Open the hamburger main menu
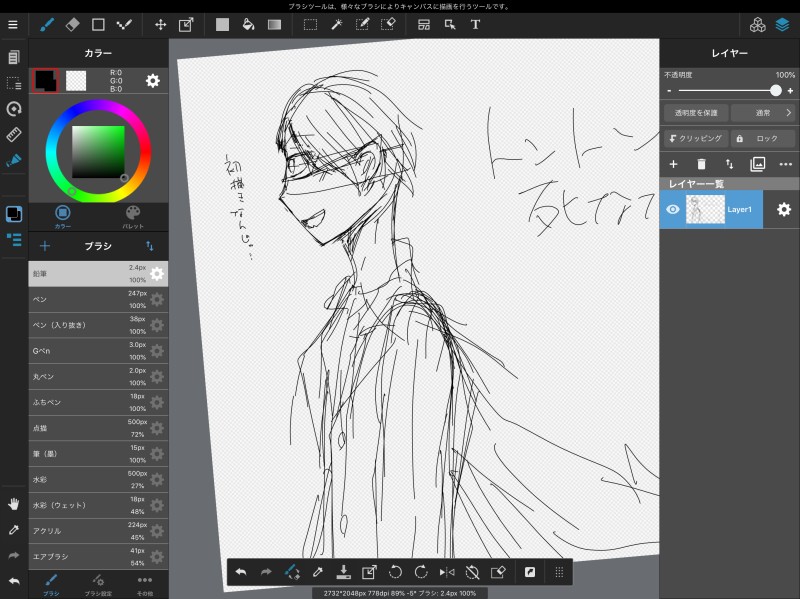Screen dimensions: 800x599 pos(13,24)
